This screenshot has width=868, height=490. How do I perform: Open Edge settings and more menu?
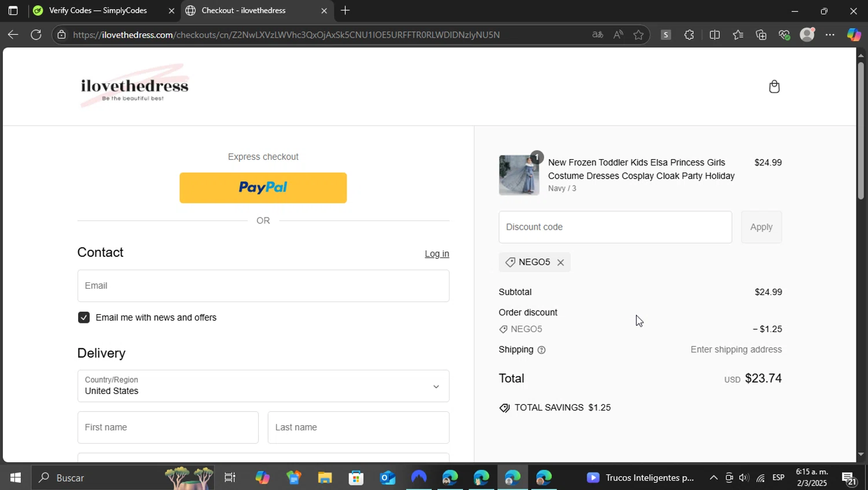(x=830, y=35)
